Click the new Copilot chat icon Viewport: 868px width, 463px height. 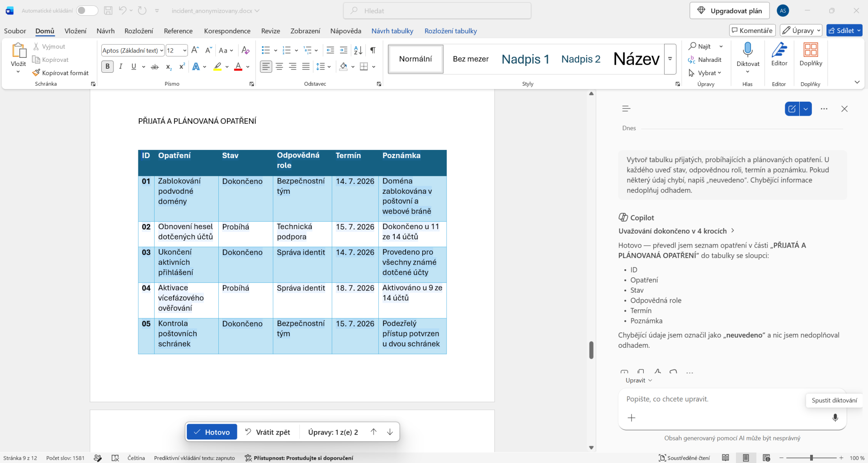(792, 109)
